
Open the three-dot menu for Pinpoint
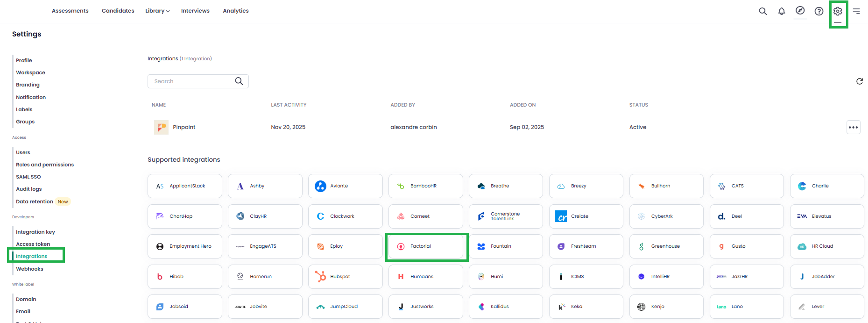coord(854,127)
